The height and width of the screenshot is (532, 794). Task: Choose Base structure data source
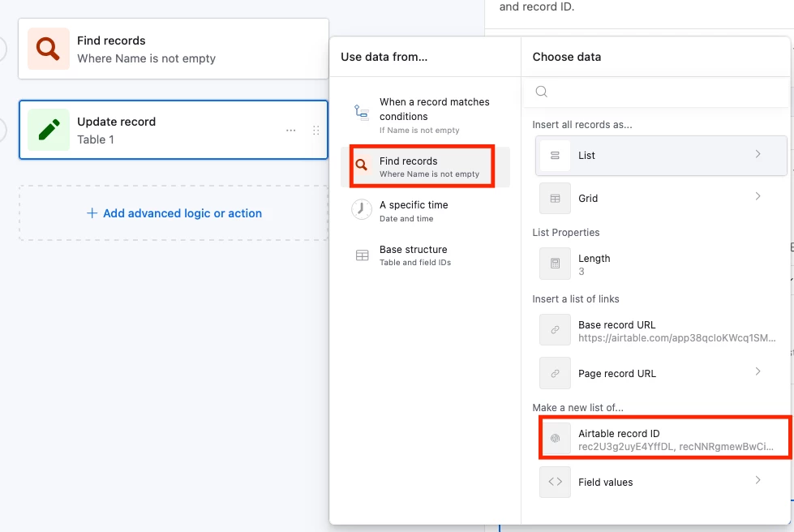click(425, 255)
